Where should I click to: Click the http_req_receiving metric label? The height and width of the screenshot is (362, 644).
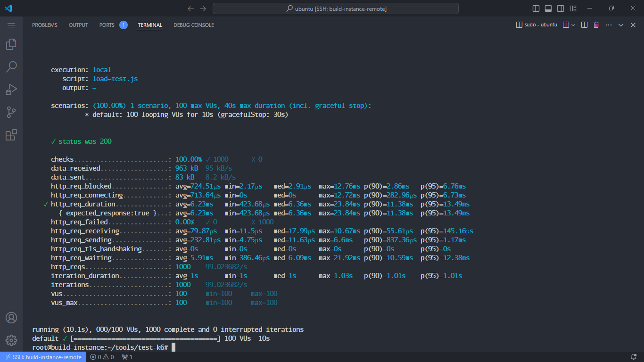85,231
